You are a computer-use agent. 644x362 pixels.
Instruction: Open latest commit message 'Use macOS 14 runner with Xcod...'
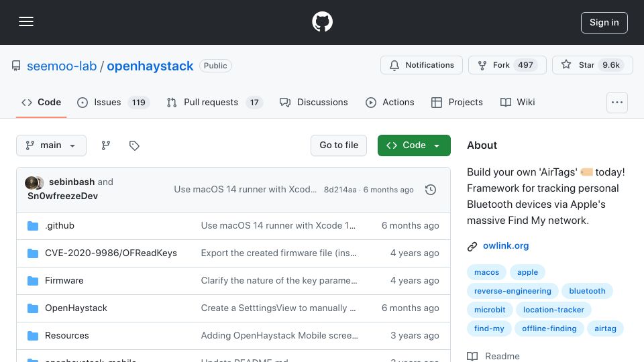[x=246, y=190]
